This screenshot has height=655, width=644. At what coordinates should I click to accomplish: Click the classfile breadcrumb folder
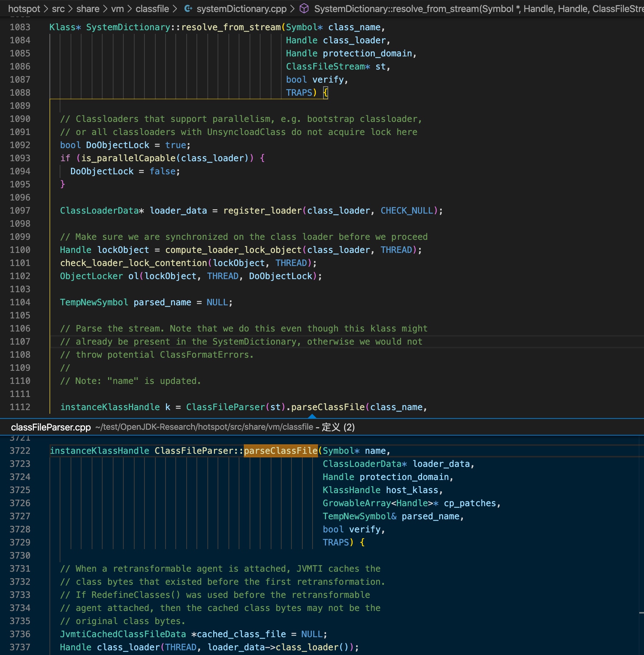click(x=152, y=9)
